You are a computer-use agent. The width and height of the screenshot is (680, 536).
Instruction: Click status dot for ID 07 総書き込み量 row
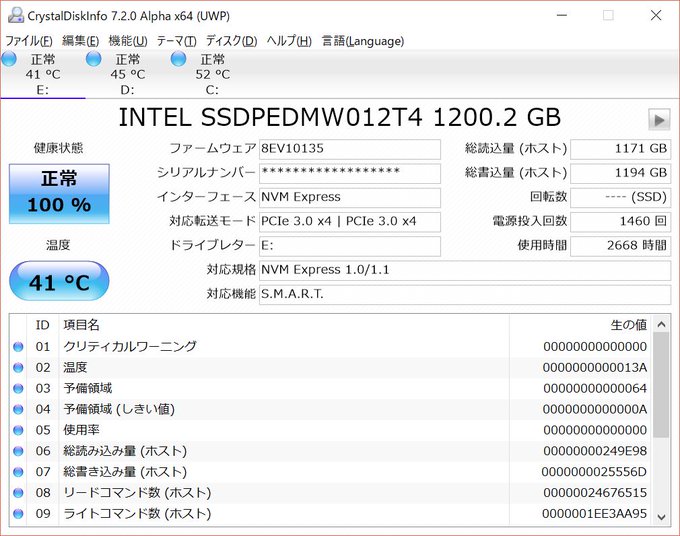click(18, 472)
